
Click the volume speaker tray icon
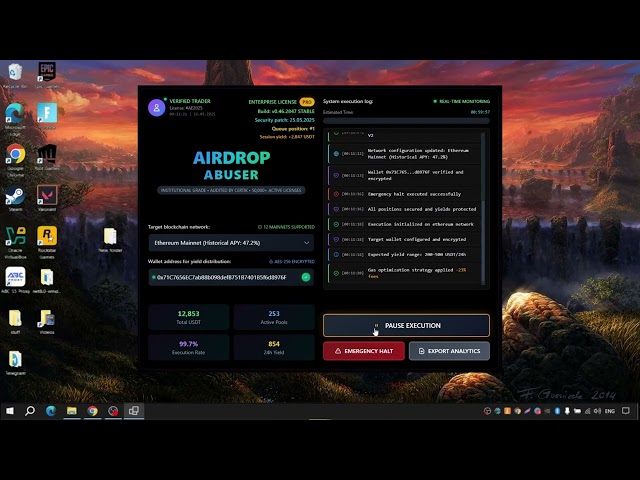(597, 411)
